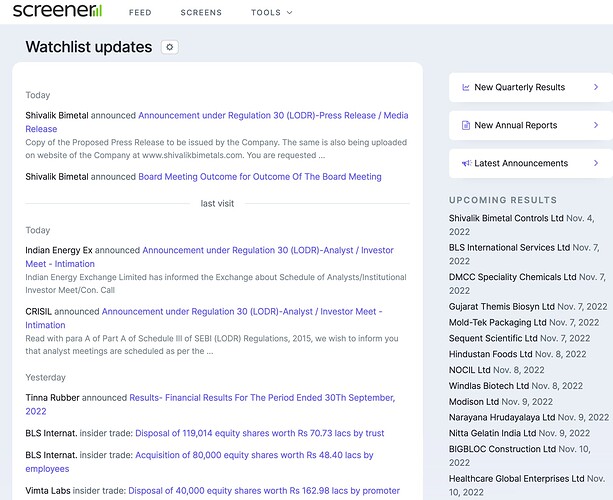Image resolution: width=613 pixels, height=500 pixels.
Task: Select Healthcare Global Enterprises Ltd upcoming result
Action: pos(516,478)
